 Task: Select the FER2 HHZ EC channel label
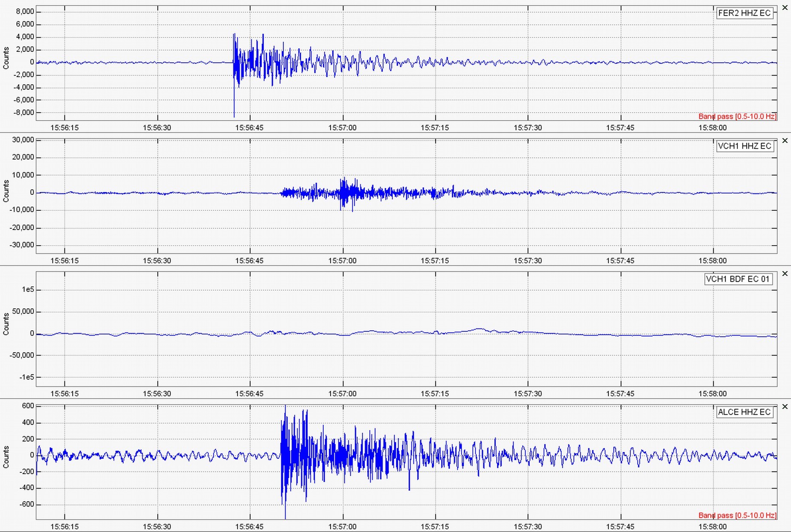[745, 13]
